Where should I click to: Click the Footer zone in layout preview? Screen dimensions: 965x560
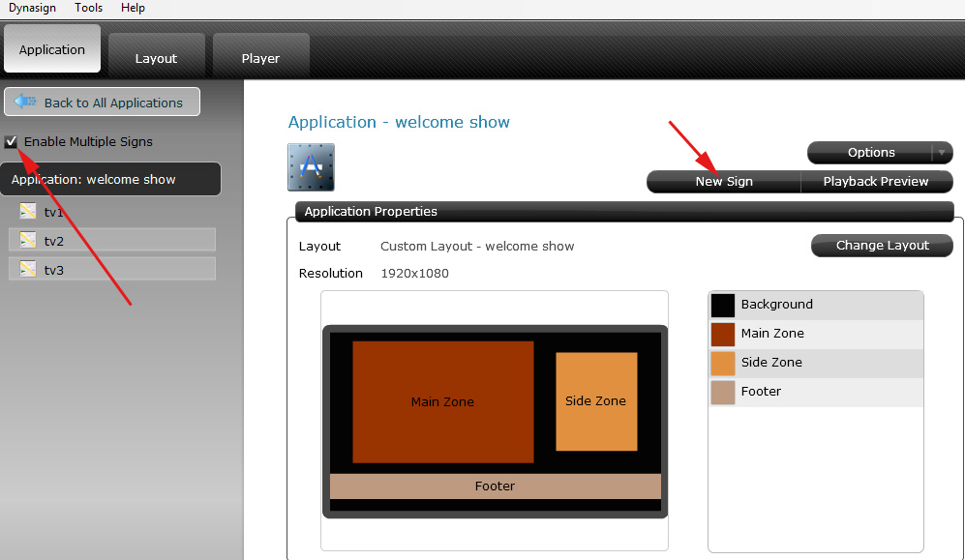(x=495, y=486)
